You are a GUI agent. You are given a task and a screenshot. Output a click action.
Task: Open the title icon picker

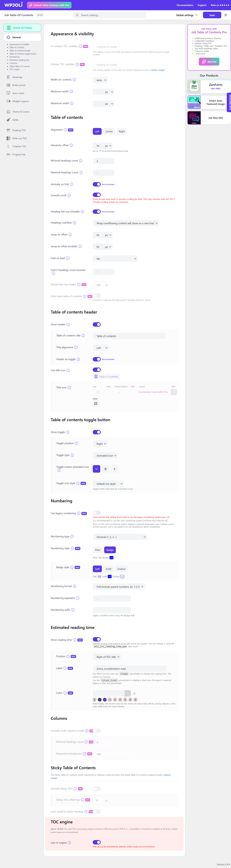click(96, 403)
